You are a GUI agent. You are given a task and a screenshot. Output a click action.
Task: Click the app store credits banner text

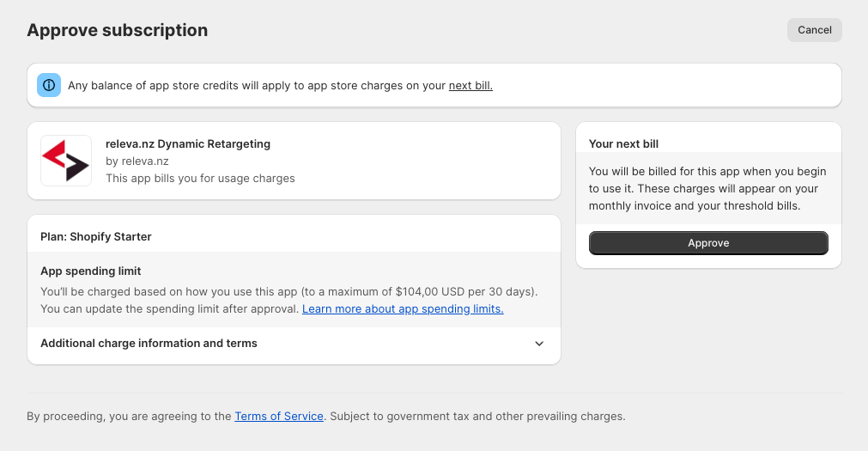click(x=280, y=85)
